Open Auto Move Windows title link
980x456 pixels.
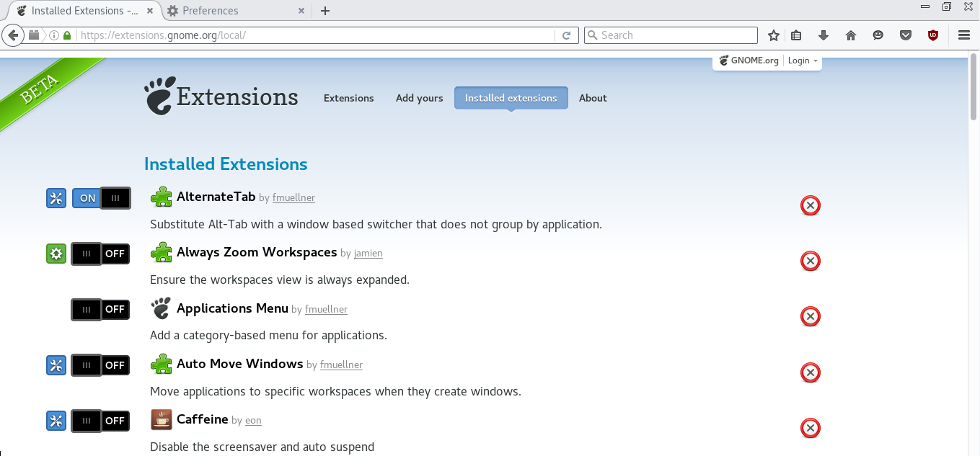coord(240,364)
